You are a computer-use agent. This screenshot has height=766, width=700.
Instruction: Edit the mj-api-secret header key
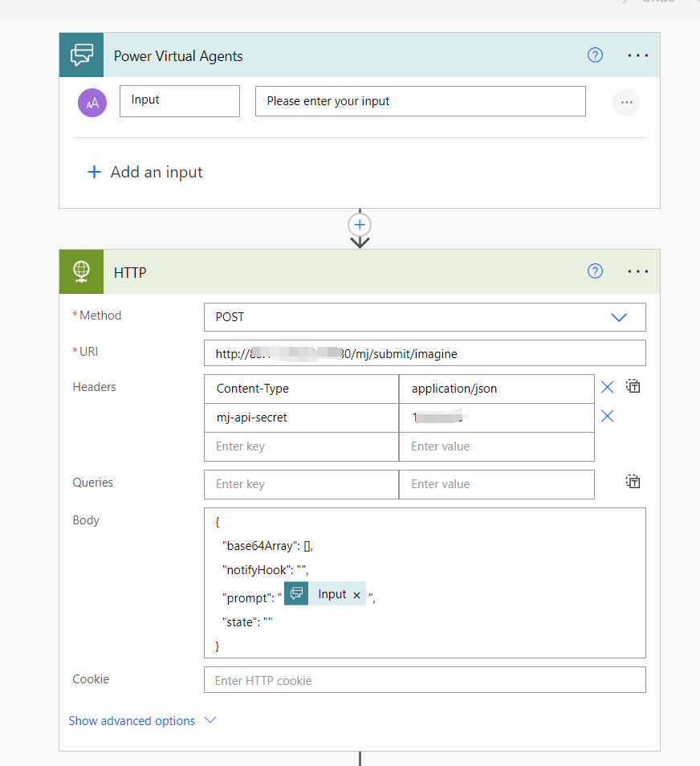(x=301, y=418)
